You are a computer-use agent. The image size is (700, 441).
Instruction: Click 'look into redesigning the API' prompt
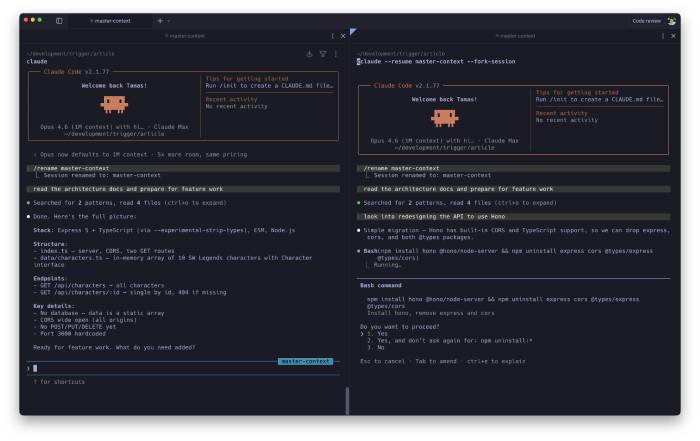(513, 216)
